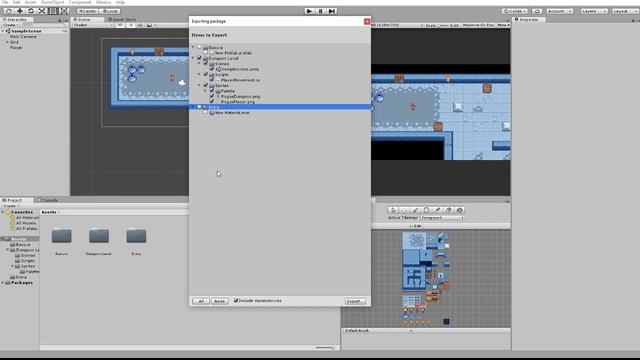Open the GameObject menu

[52, 2]
